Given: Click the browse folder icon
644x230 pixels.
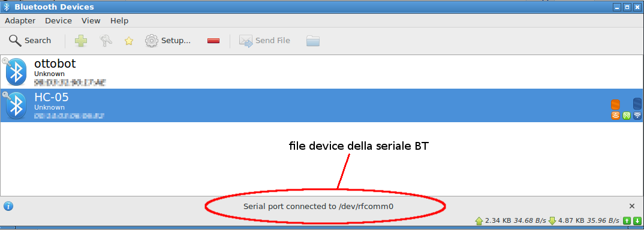Looking at the screenshot, I should coord(312,41).
